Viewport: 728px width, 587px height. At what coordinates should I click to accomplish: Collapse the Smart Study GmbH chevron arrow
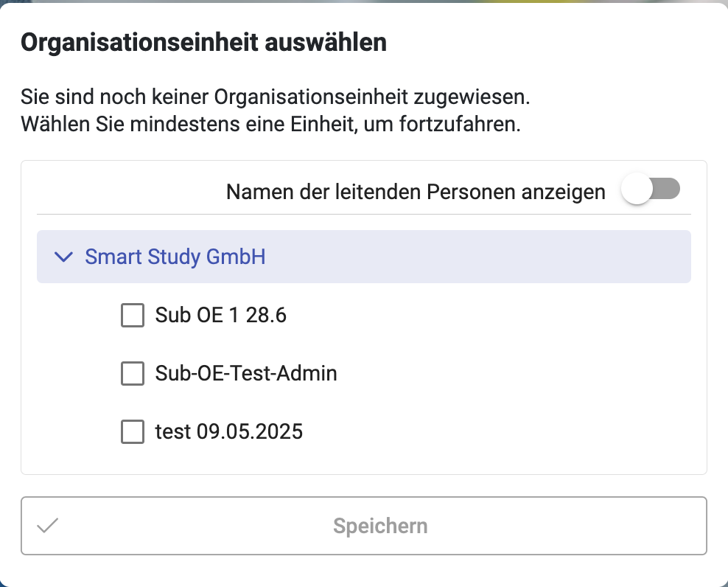click(x=65, y=257)
